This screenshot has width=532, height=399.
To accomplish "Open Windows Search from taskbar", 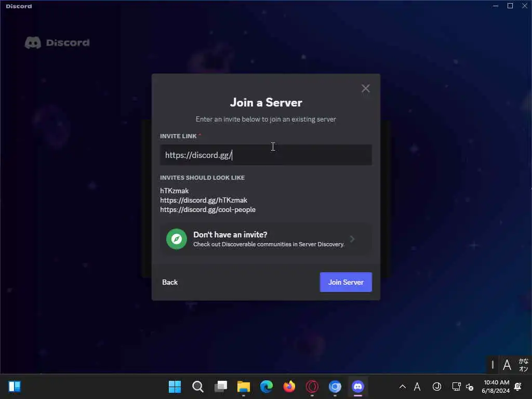I will [198, 387].
